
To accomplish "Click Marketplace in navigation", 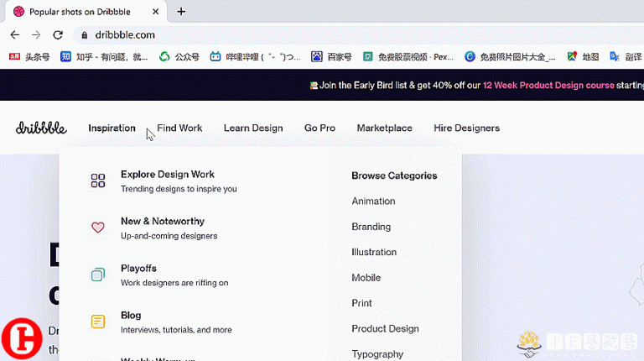I will pos(384,128).
